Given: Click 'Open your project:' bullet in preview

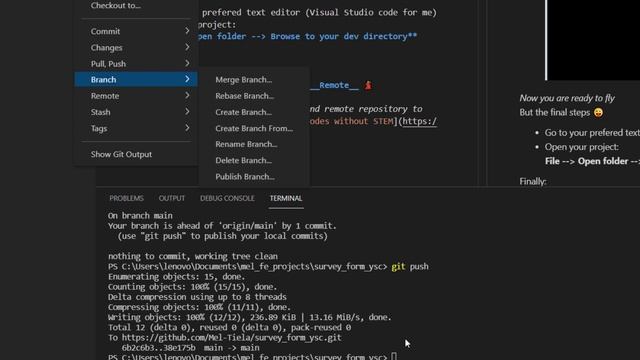Looking at the screenshot, I should pos(582,147).
